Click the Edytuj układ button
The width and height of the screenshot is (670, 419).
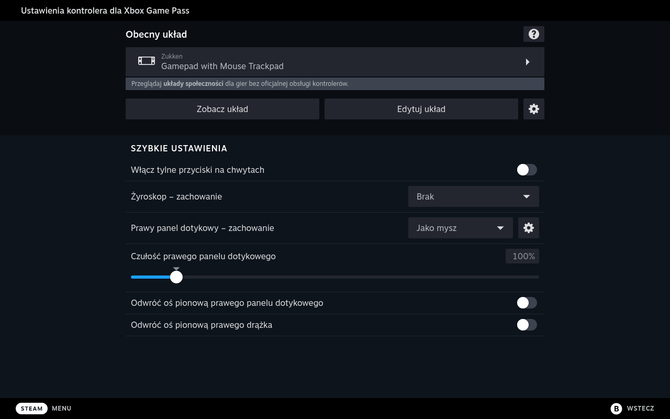(421, 109)
